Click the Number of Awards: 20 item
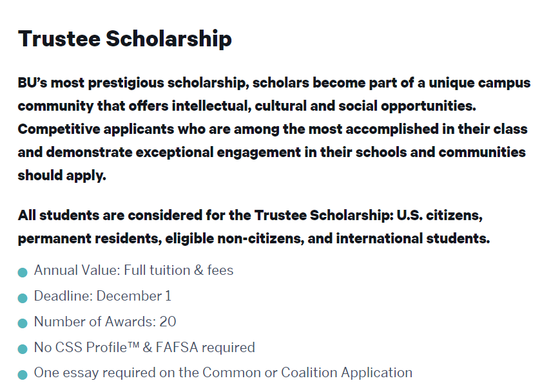 [x=105, y=322]
